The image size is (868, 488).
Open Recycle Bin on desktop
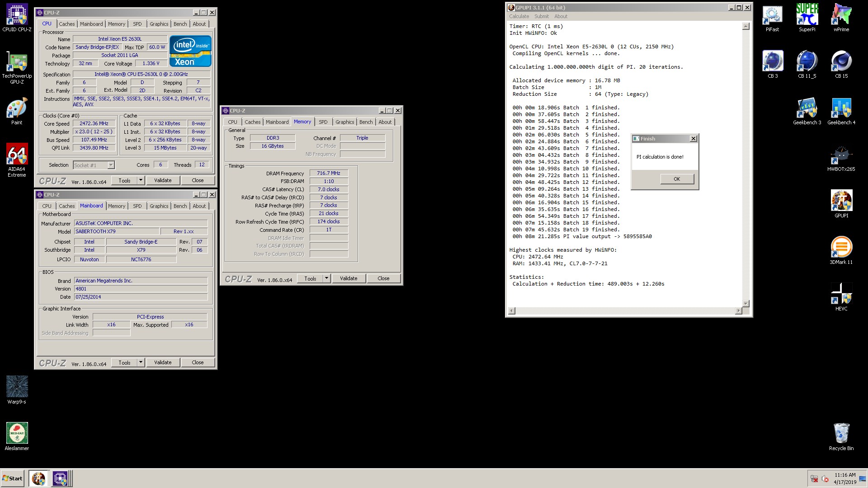841,436
